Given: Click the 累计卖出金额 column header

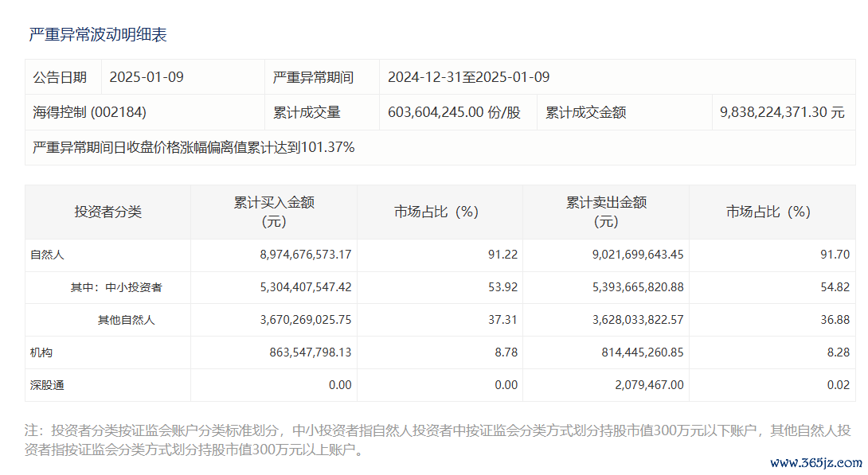Looking at the screenshot, I should tap(606, 212).
